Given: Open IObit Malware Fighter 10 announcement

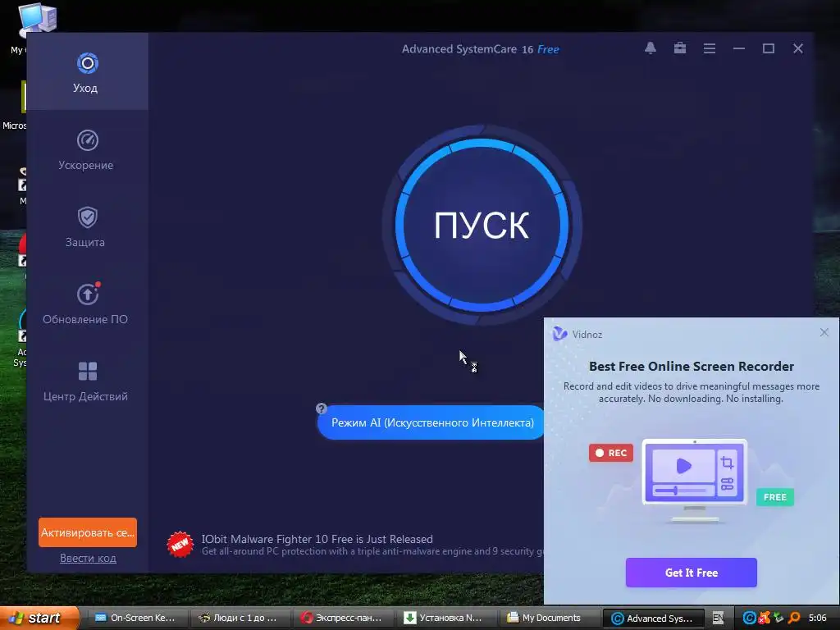Looking at the screenshot, I should point(317,539).
